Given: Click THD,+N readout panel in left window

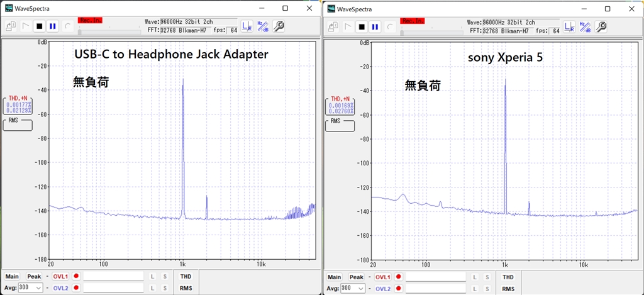Looking at the screenshot, I should [18, 105].
